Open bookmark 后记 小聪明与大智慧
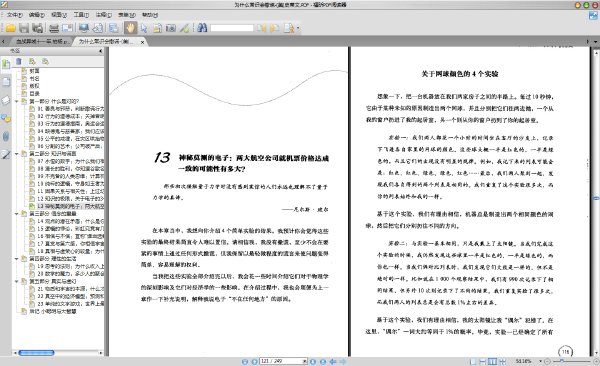The height and width of the screenshot is (366, 600). 53,311
